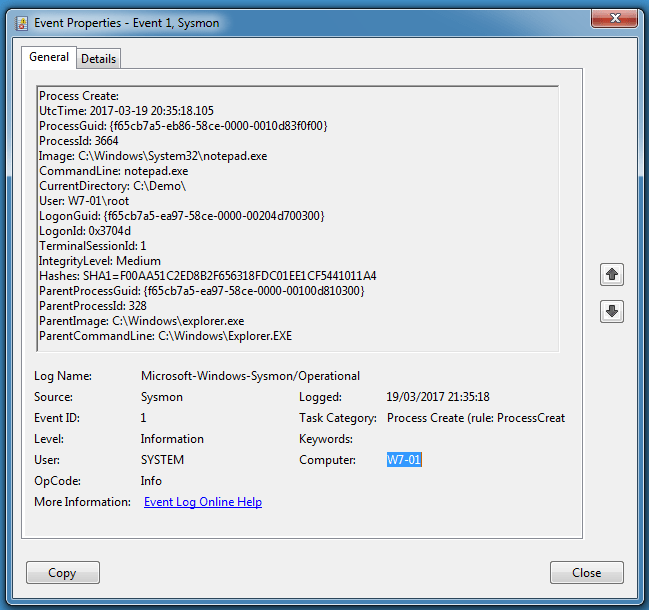Click the Close button at the bottom

[x=586, y=573]
